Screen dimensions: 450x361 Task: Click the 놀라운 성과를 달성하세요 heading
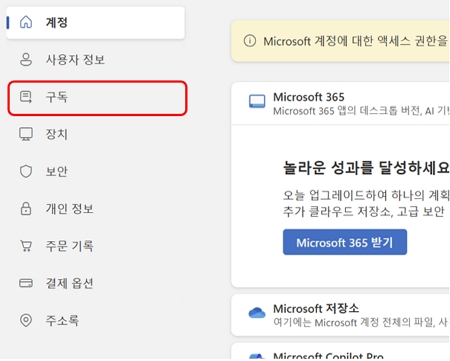(366, 167)
